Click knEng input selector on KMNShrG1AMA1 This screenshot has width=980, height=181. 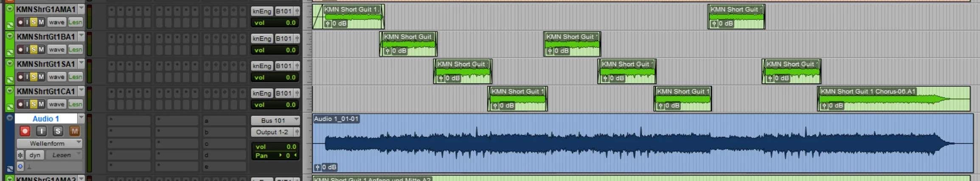click(x=261, y=11)
